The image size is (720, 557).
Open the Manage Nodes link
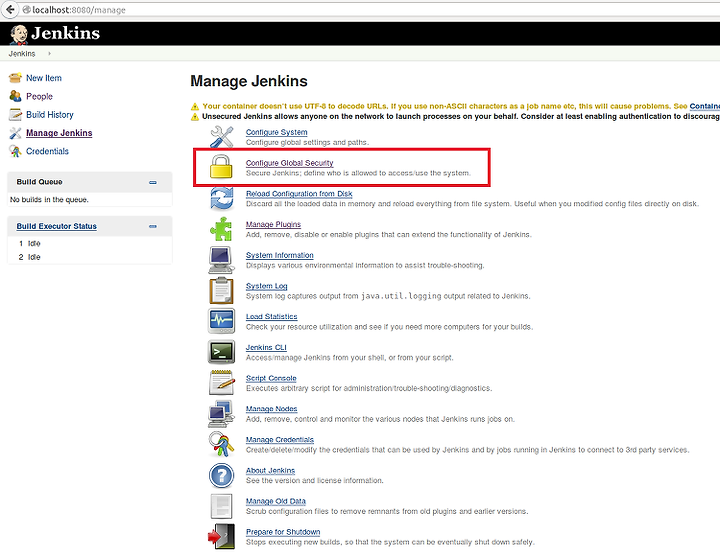tap(271, 409)
